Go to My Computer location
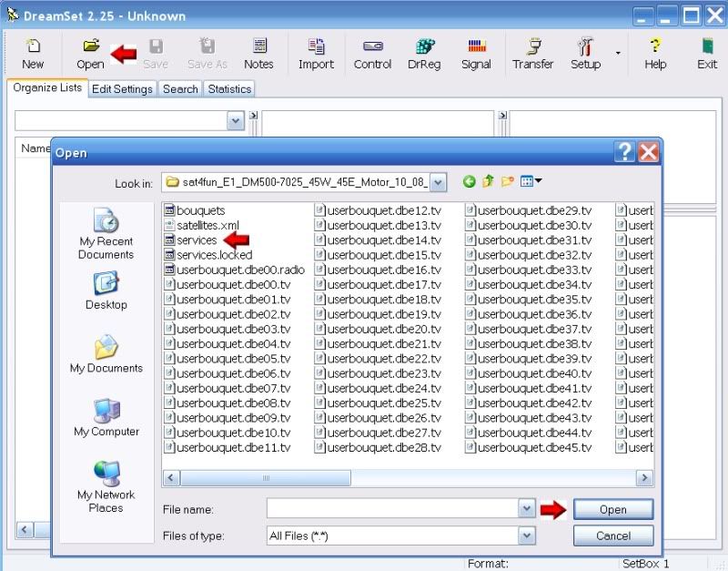Screen dimensions: 728x571 (x=106, y=418)
